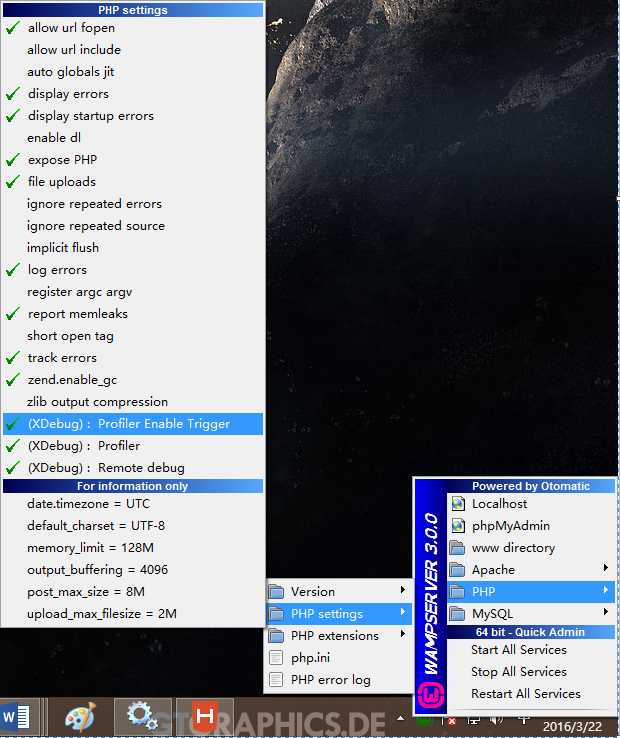Toggle the XDebug Profiler option

133,446
